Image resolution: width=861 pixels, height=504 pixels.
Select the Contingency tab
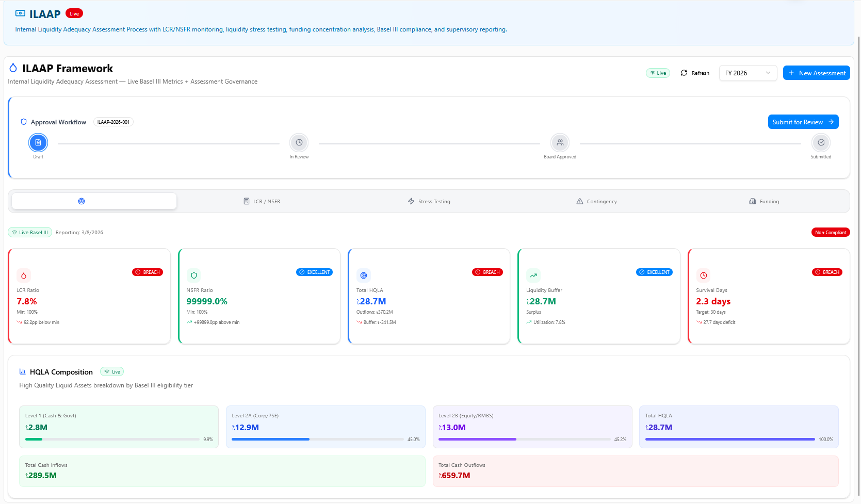tap(596, 202)
